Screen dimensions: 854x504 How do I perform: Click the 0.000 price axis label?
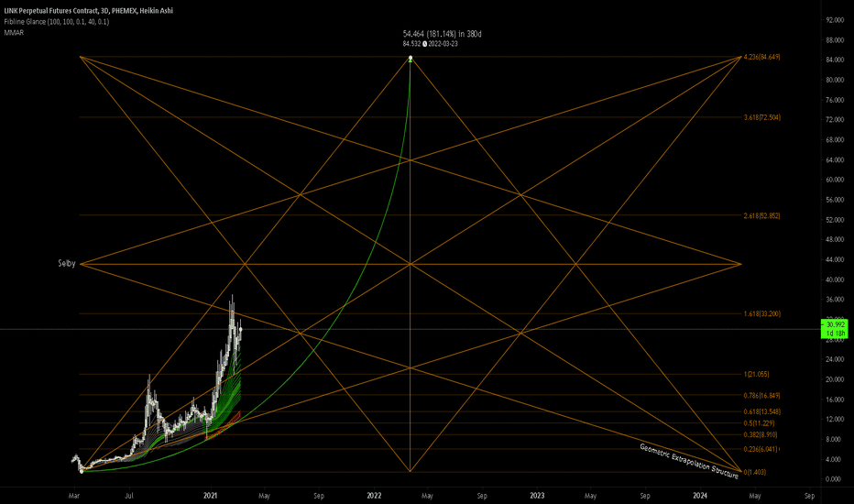pyautogui.click(x=833, y=479)
